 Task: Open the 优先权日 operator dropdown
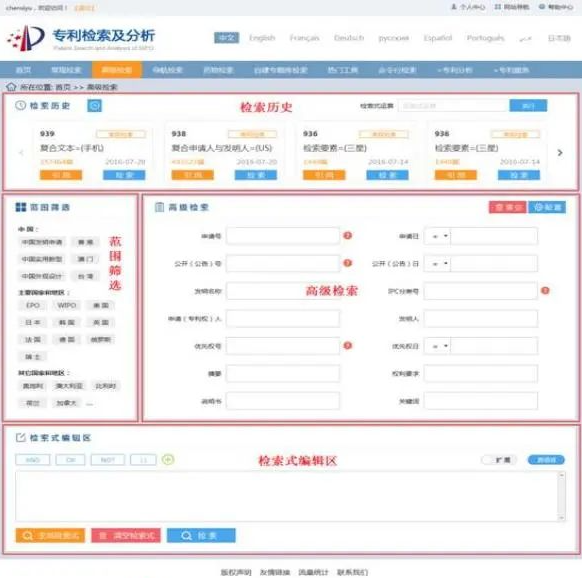[437, 346]
